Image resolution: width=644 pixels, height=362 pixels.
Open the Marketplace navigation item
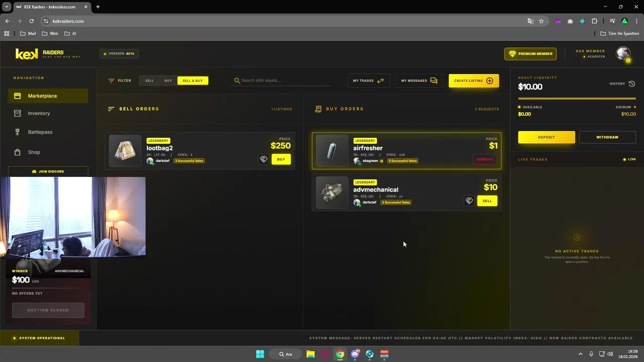[48, 96]
